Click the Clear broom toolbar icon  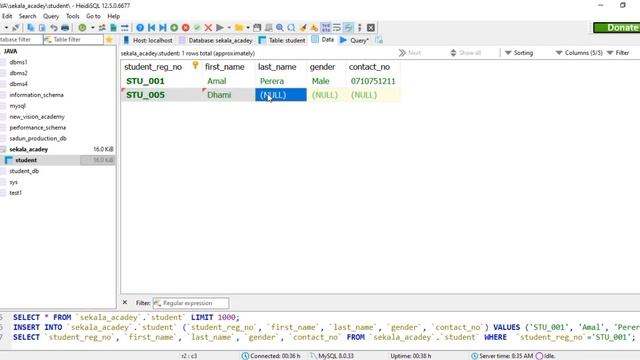303,28
